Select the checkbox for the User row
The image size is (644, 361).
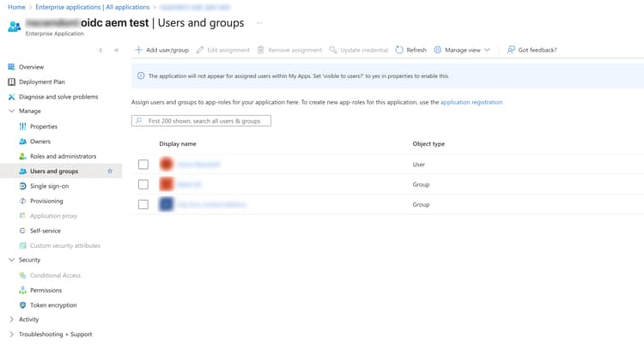143,165
